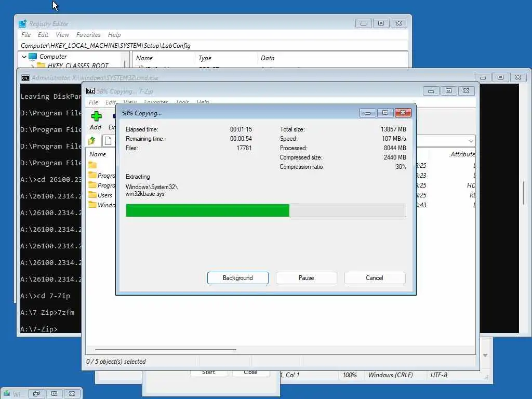The height and width of the screenshot is (399, 532).
Task: Click the '17781' files count
Action: [244, 148]
